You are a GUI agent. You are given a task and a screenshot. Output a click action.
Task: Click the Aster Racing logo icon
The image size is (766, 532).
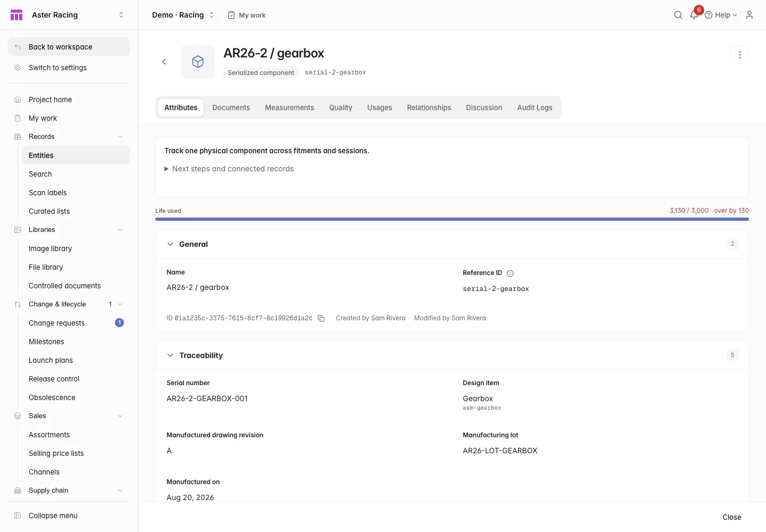coord(16,15)
